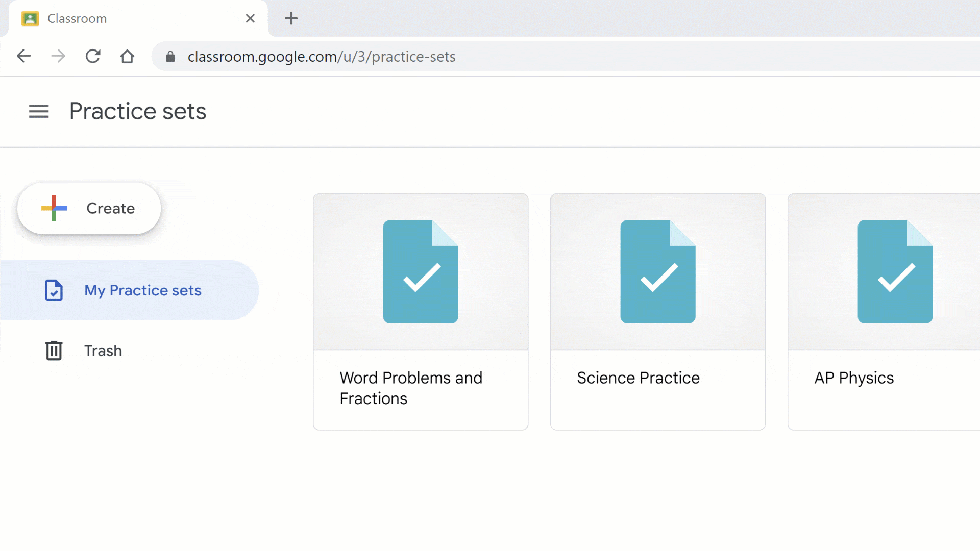
Task: Select My Practice sets in sidebar
Action: [143, 290]
